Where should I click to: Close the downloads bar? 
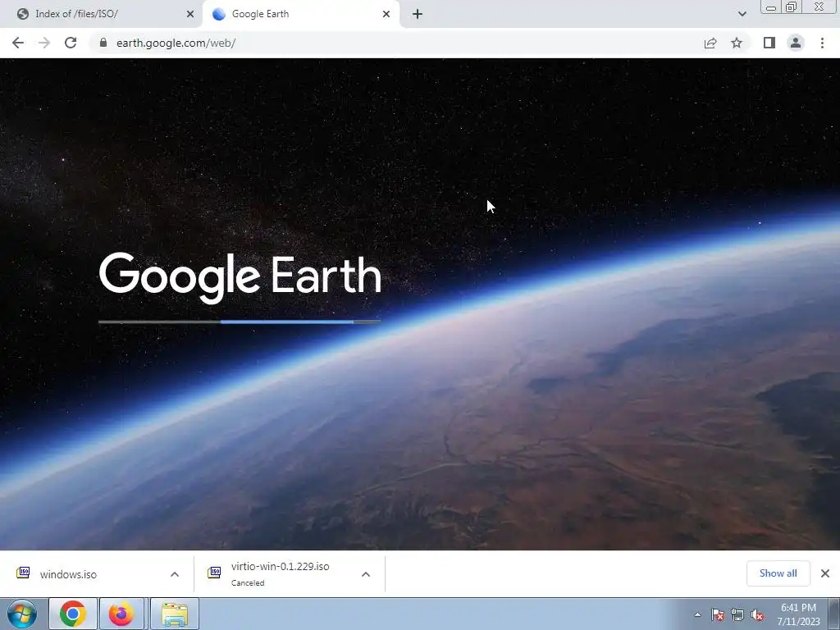click(825, 573)
